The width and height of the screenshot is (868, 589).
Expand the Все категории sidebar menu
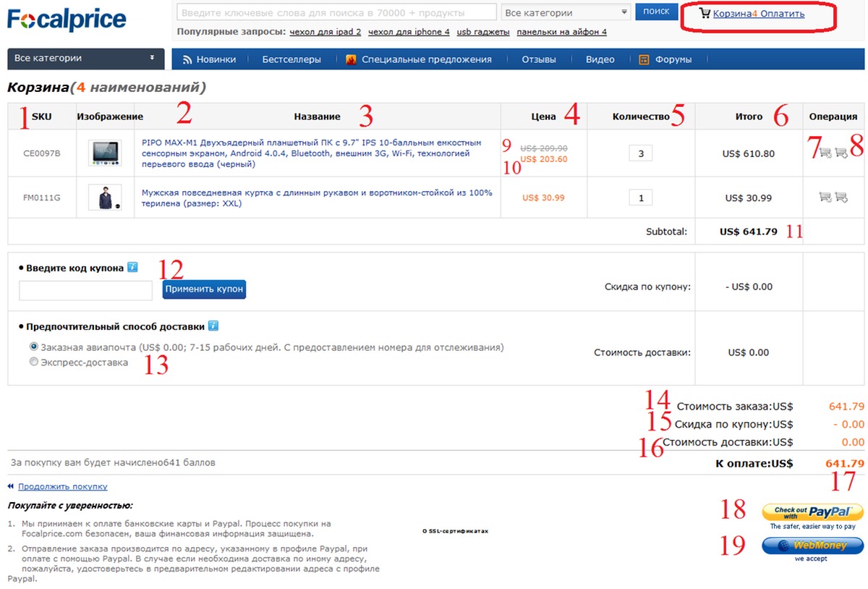point(85,59)
